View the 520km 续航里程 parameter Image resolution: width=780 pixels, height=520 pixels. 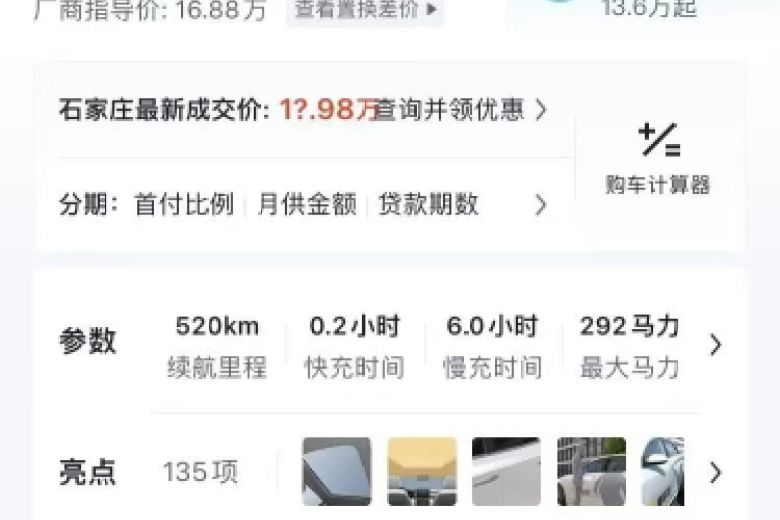pos(217,347)
